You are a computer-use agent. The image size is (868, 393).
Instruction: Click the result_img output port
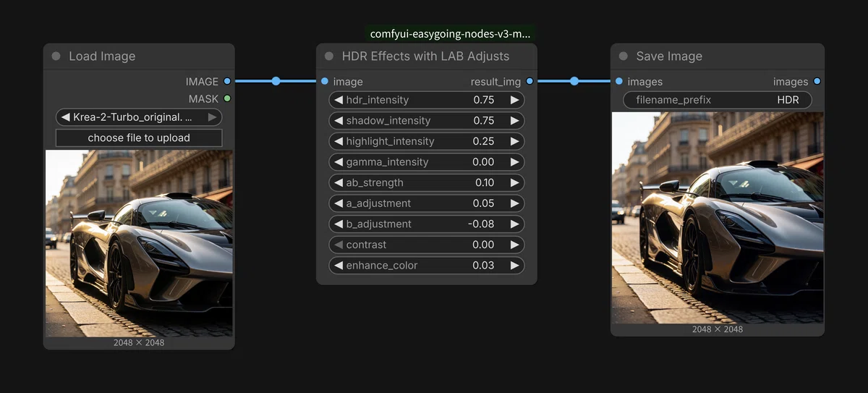tap(529, 82)
